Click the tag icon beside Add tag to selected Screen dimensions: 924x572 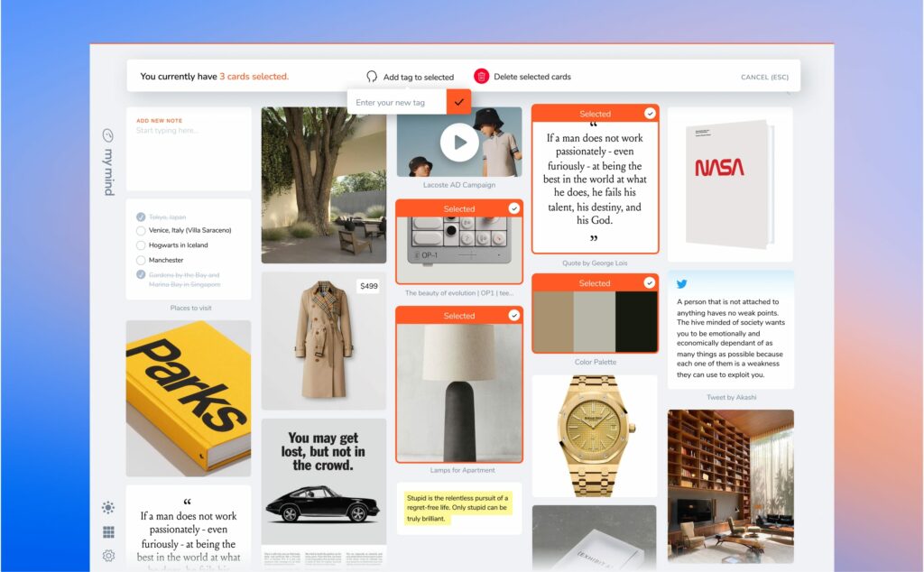(372, 77)
